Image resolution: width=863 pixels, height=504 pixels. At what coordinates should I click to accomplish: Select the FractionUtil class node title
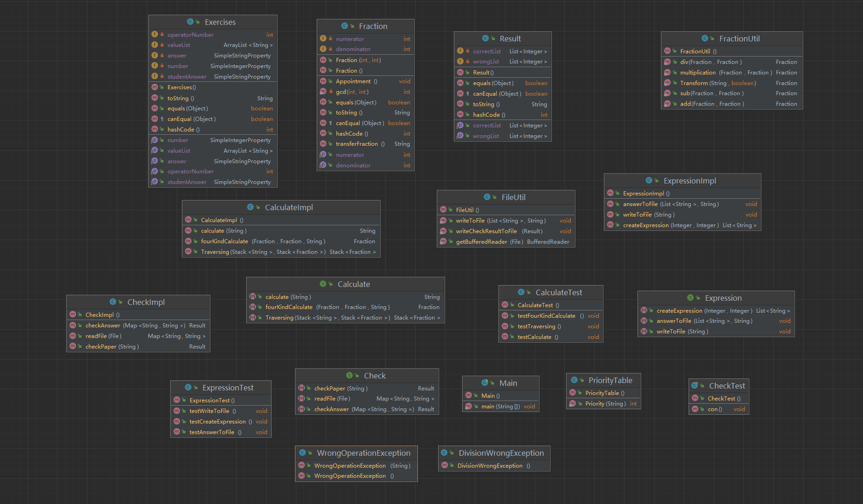coord(739,39)
